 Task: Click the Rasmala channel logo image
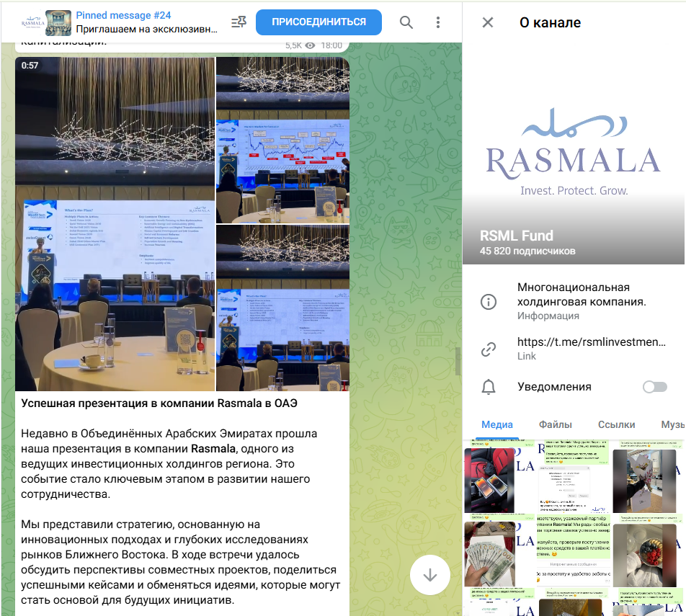(574, 152)
